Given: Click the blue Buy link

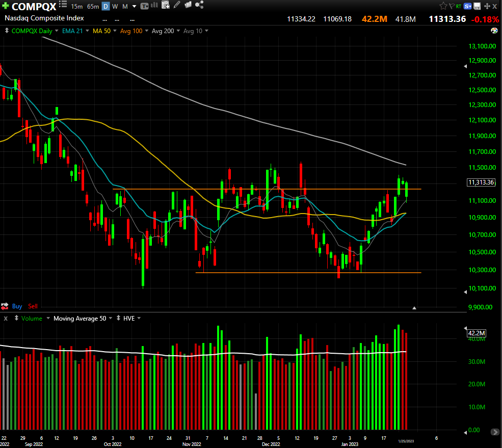Looking at the screenshot, I should coord(17,306).
